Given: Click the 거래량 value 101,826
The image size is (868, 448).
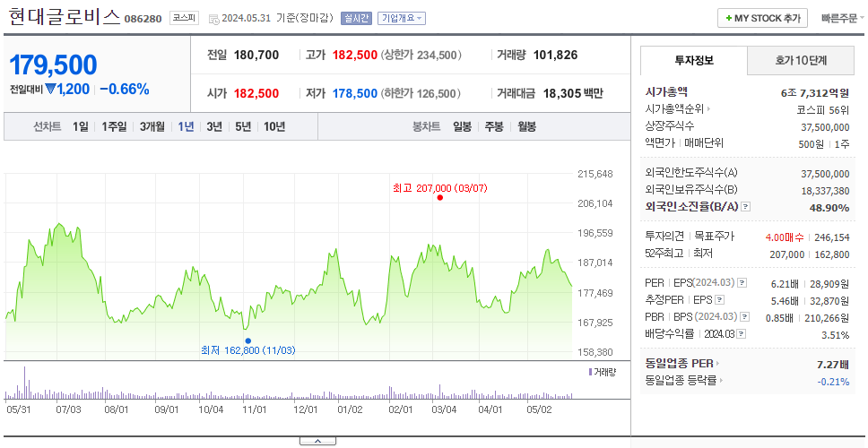Looking at the screenshot, I should (x=555, y=56).
